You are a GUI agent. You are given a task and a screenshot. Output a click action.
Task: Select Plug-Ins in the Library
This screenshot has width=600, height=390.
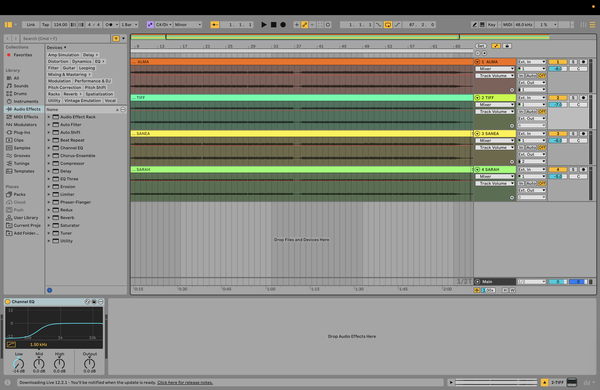click(x=22, y=132)
